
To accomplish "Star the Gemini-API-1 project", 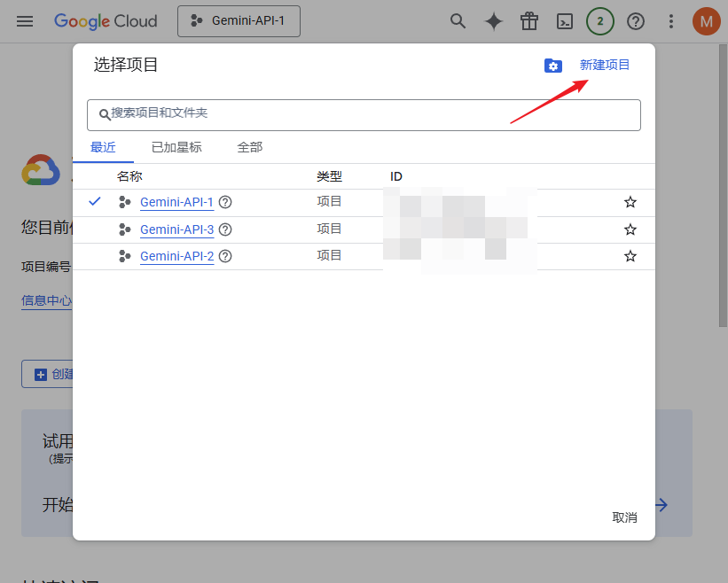I will (x=630, y=202).
